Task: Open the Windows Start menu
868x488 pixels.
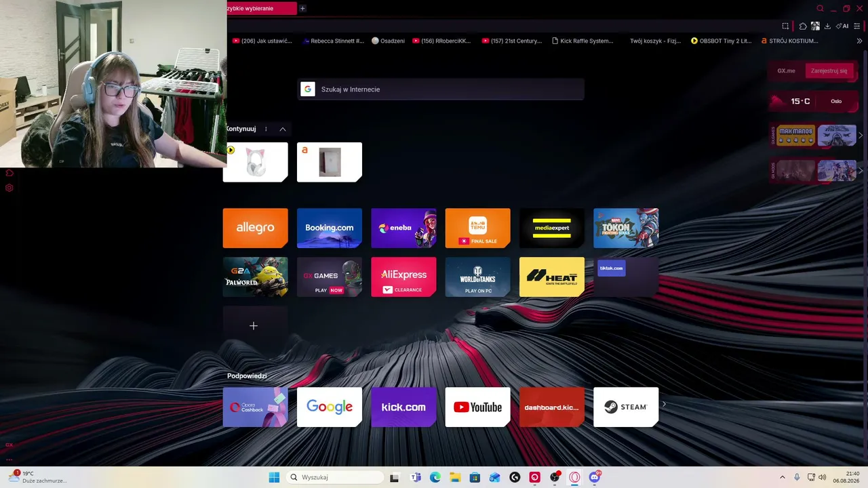Action: (x=274, y=477)
